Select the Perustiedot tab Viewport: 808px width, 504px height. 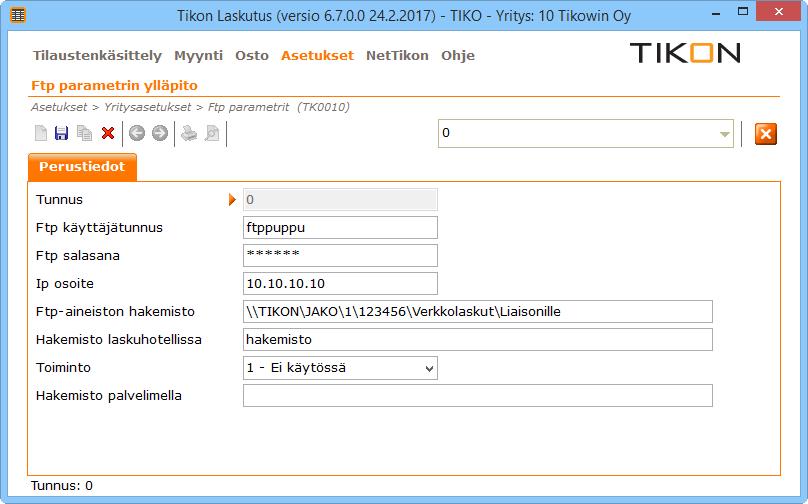[x=82, y=166]
